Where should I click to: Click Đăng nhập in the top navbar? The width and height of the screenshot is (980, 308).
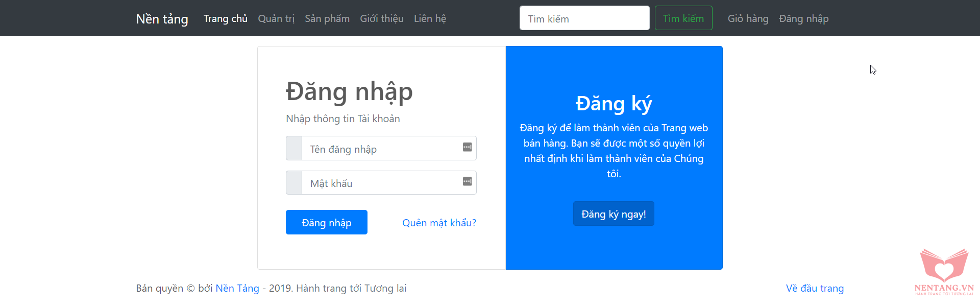pos(803,18)
